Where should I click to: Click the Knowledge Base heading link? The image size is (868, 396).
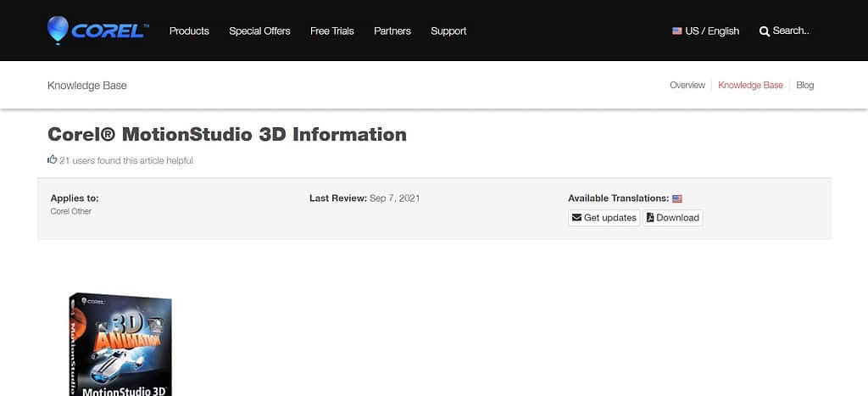(87, 86)
